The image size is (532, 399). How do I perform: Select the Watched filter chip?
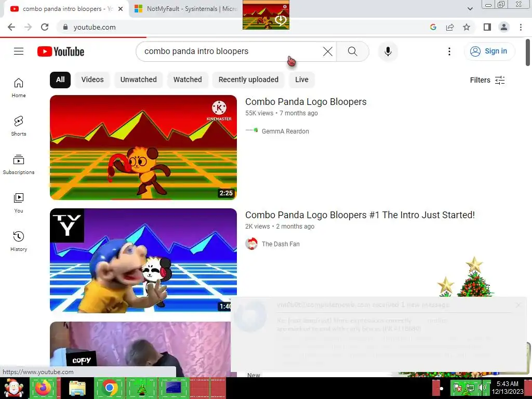[x=188, y=79]
